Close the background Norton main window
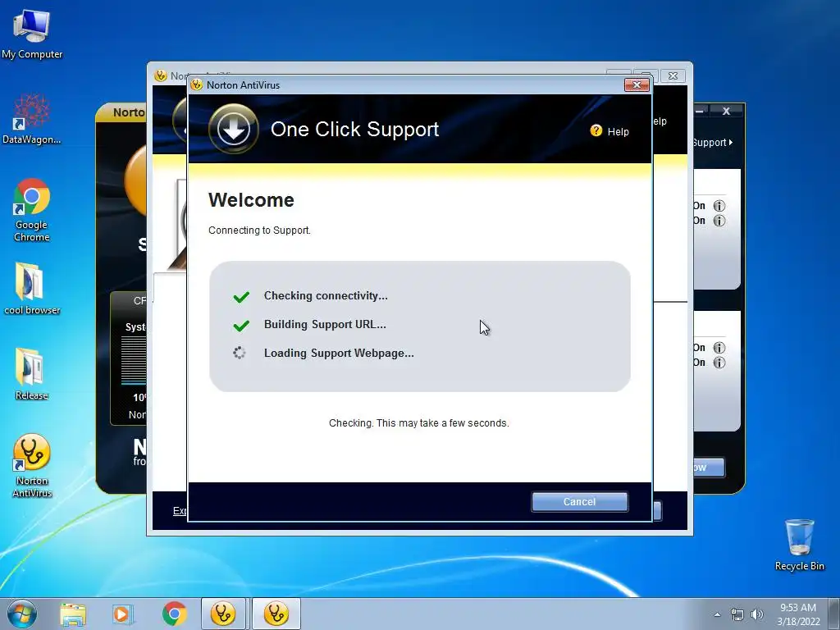 pos(727,111)
